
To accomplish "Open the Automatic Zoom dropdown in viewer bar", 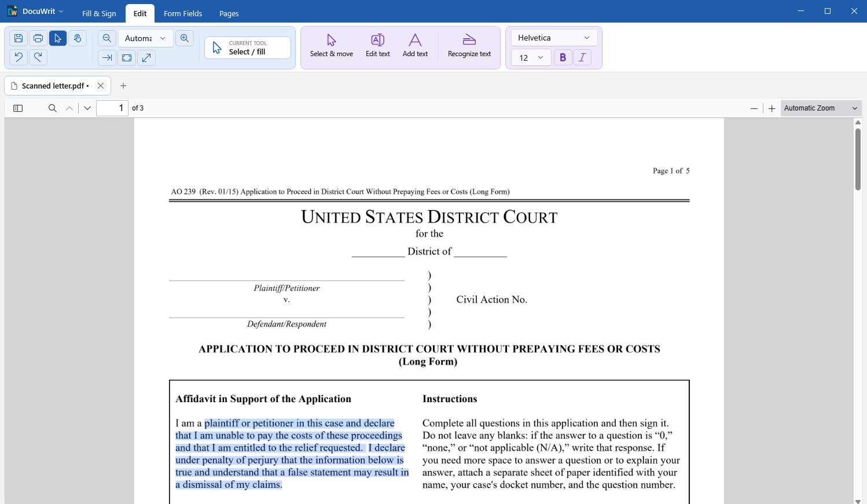I will tap(821, 108).
